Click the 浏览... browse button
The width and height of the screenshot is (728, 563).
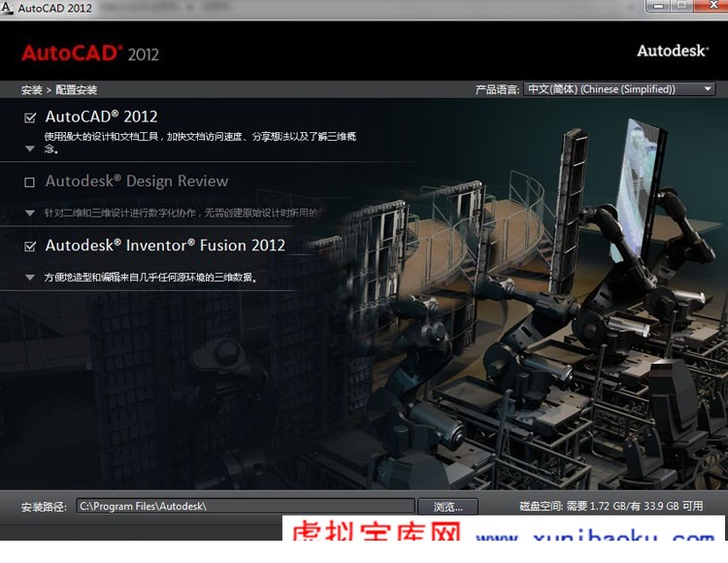pyautogui.click(x=447, y=507)
